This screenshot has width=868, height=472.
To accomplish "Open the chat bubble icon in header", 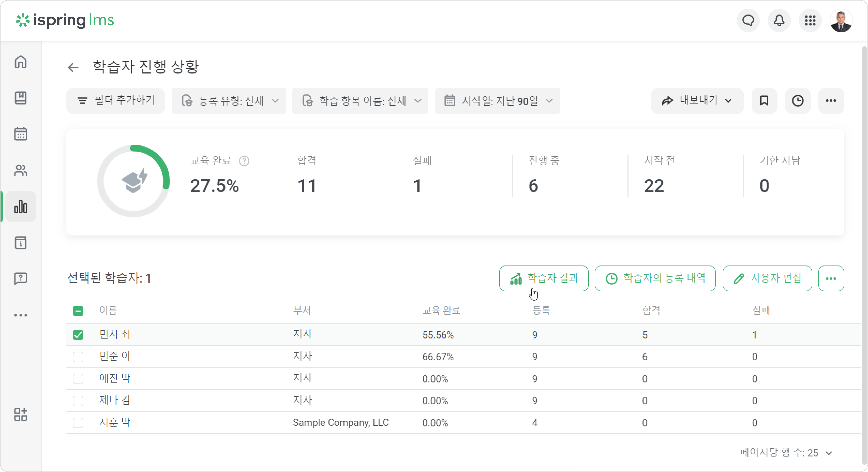I will [x=748, y=21].
